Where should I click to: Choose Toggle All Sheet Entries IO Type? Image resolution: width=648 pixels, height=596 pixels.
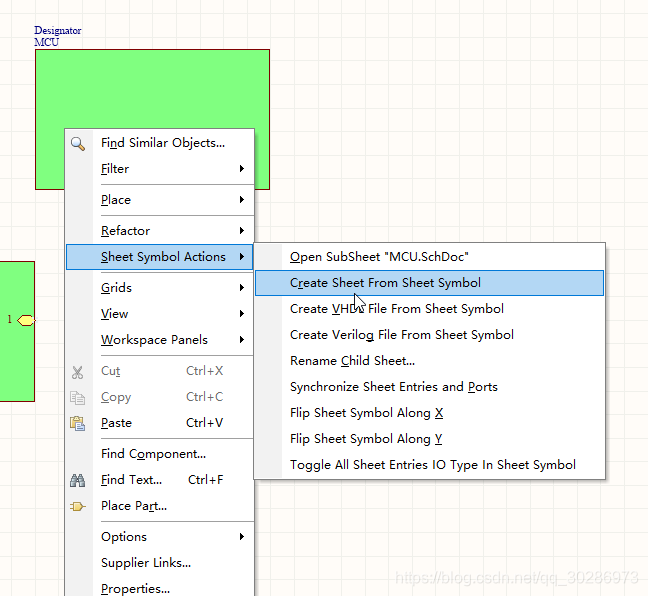(x=429, y=465)
